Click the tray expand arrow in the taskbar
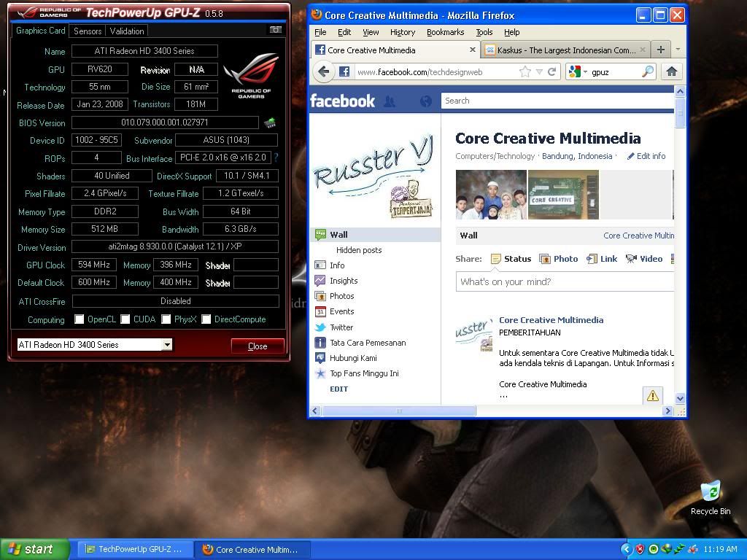The image size is (747, 560). pos(626,549)
